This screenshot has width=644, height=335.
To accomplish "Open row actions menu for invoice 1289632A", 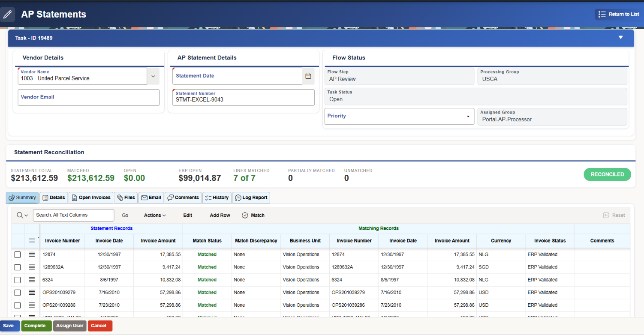I will [x=32, y=267].
